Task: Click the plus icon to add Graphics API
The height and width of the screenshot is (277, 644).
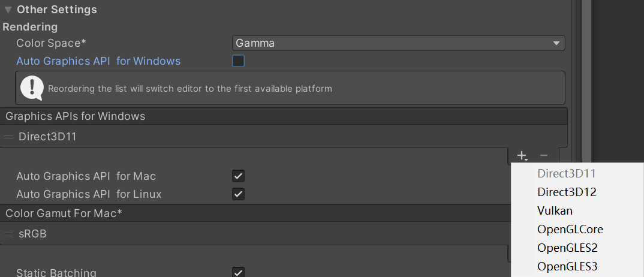Action: tap(522, 156)
